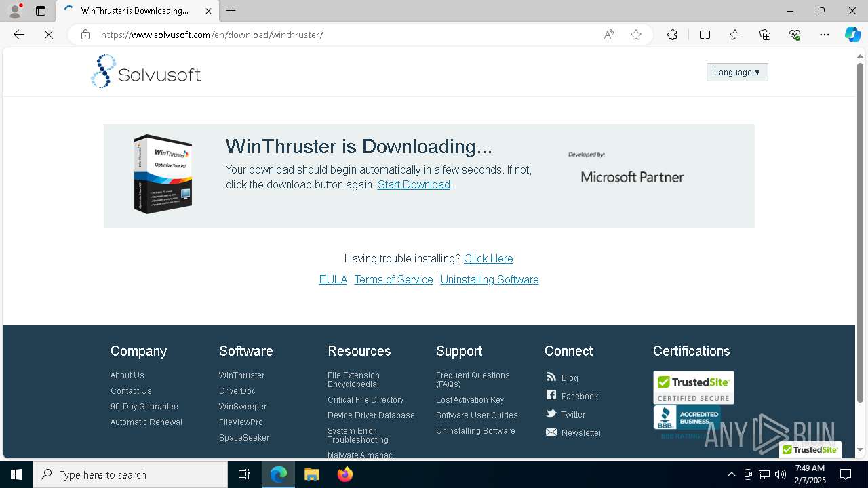Open the Windows Start menu
Viewport: 868px width, 488px height.
pos(16,474)
